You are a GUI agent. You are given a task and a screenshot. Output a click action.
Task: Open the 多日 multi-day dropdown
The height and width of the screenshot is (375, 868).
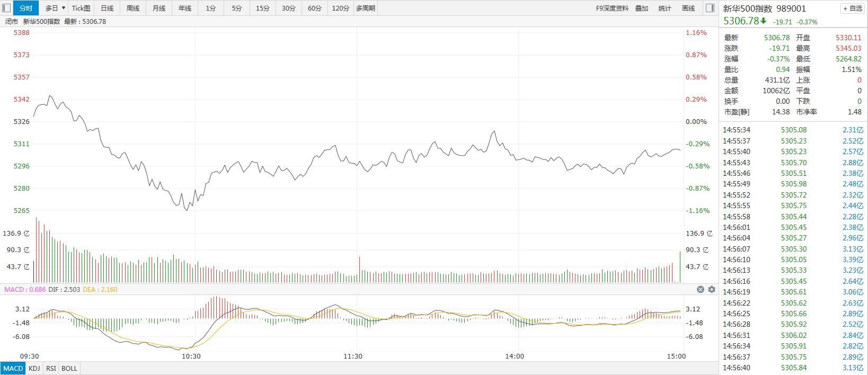55,8
